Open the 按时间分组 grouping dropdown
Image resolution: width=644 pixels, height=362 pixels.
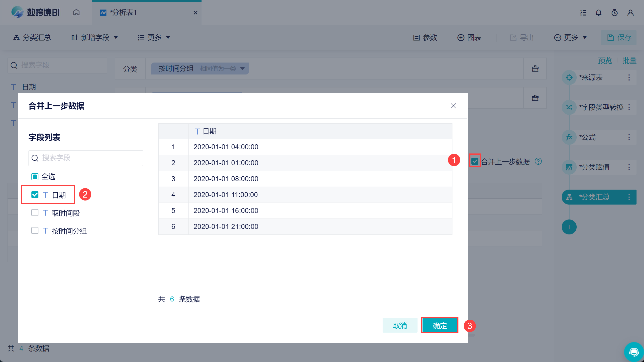point(242,69)
